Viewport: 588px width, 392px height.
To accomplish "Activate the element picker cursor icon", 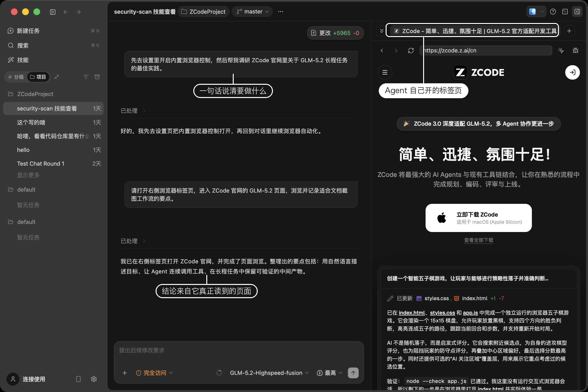I will tap(561, 50).
